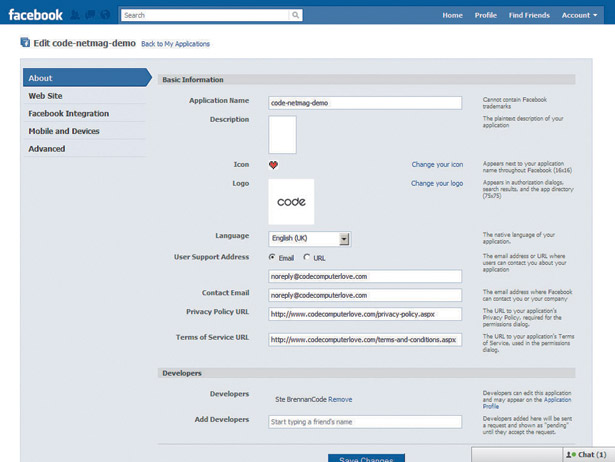615x462 pixels.
Task: Click the Ste BrennanCode developer name
Action: coord(300,399)
